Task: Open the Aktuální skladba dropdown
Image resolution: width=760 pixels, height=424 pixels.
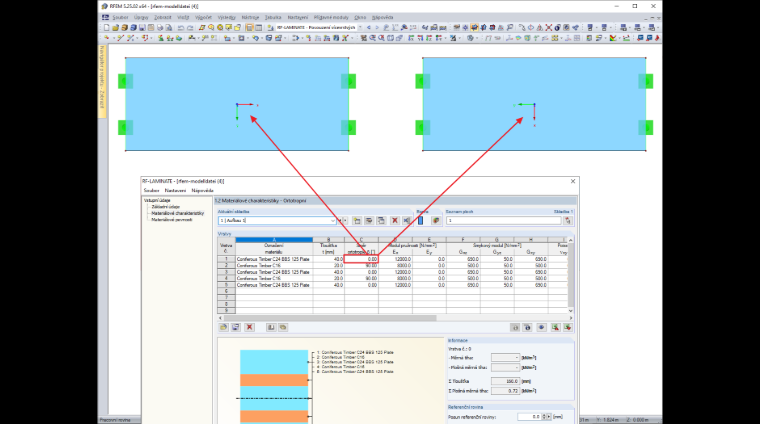Action: pyautogui.click(x=332, y=220)
